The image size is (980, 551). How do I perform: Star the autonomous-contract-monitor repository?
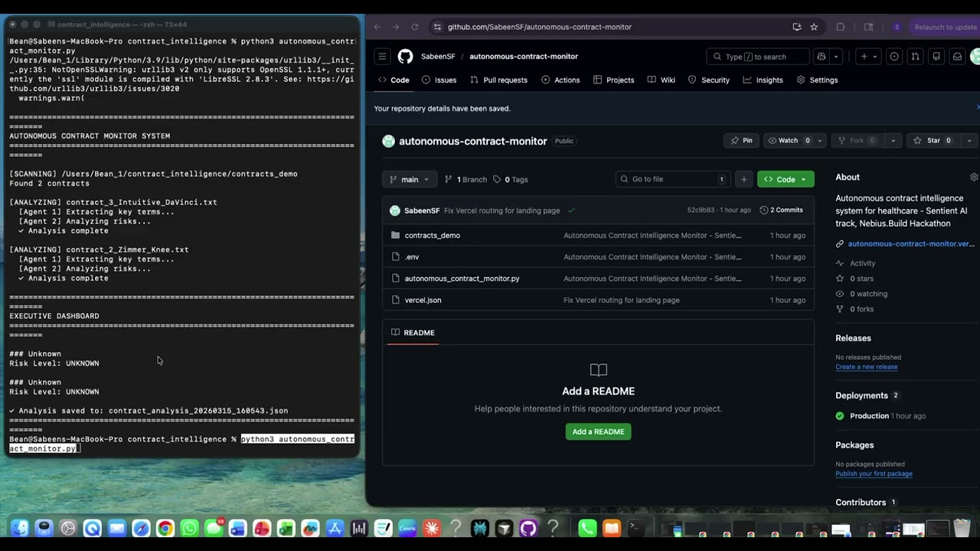[933, 141]
